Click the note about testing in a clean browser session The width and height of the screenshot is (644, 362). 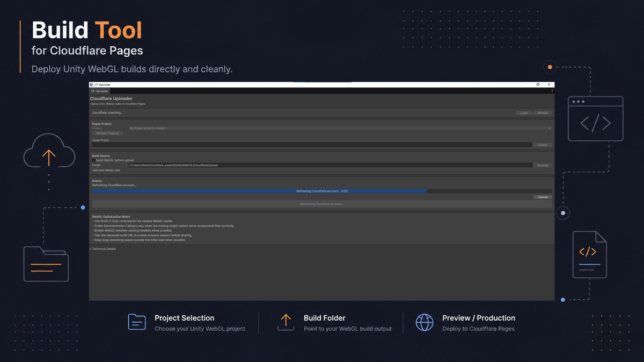[142, 235]
